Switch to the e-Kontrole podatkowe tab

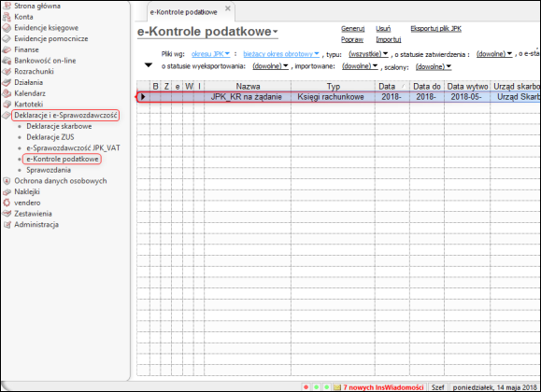coord(183,12)
